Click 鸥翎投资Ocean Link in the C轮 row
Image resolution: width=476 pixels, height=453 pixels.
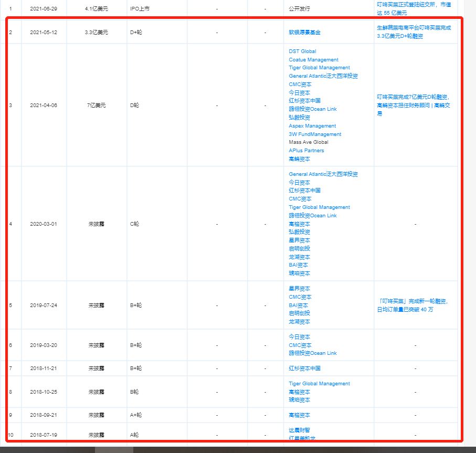tap(313, 216)
